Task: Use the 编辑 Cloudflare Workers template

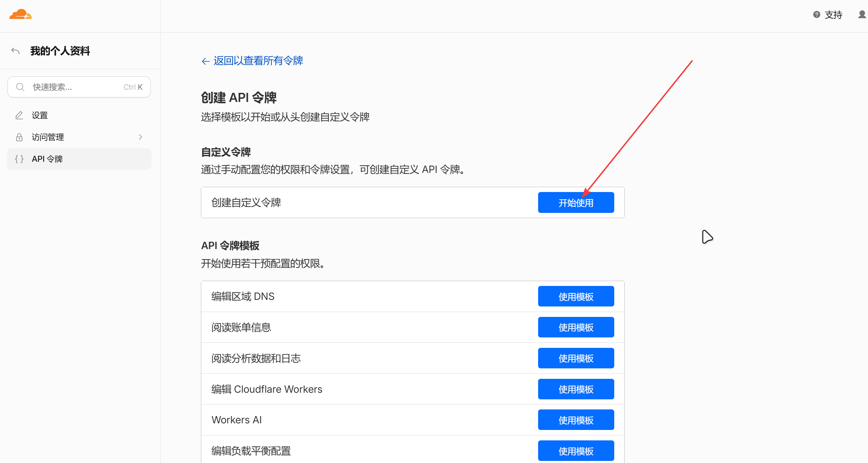Action: click(x=576, y=389)
